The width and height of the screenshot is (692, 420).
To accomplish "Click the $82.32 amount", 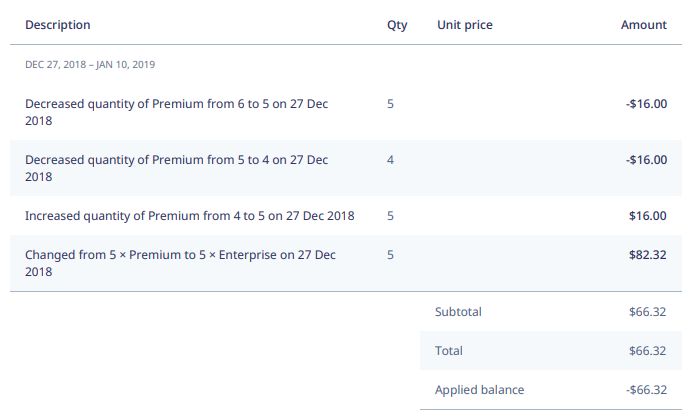I will coord(647,255).
